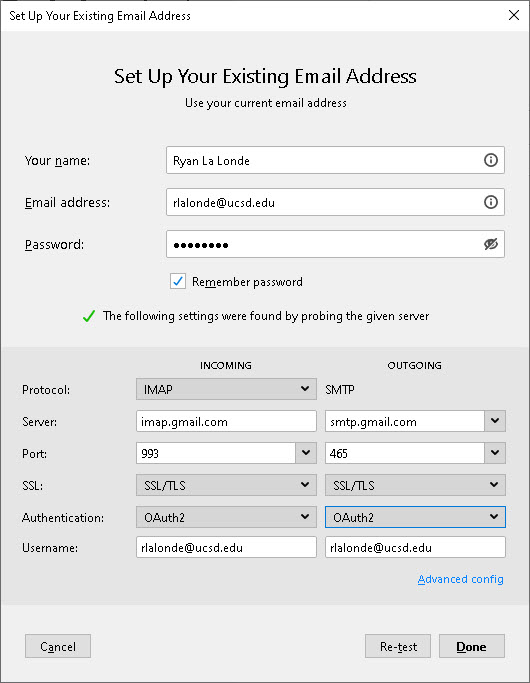Click the settings found by probing message
Image resolution: width=530 pixels, height=683 pixels.
pos(266,316)
